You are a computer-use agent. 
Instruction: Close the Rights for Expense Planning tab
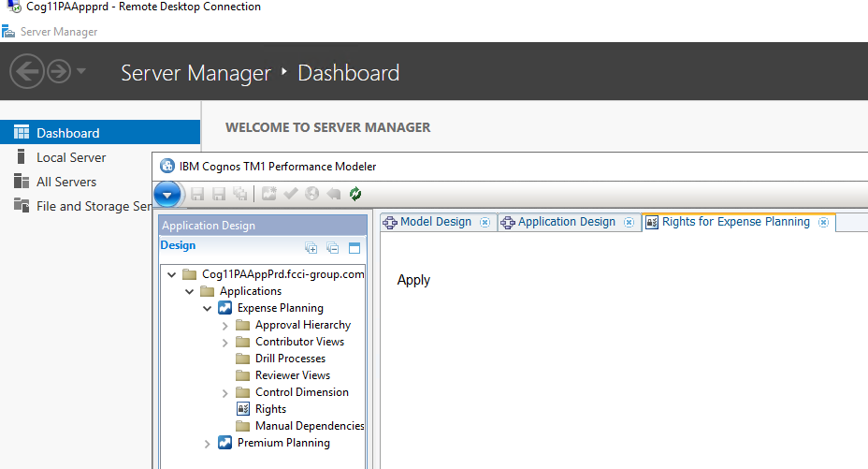point(824,223)
